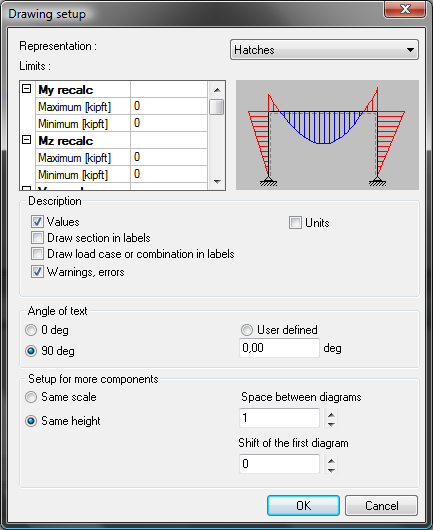Viewport: 433px width, 530px height.
Task: Enable Draw section in labels
Action: click(37, 238)
